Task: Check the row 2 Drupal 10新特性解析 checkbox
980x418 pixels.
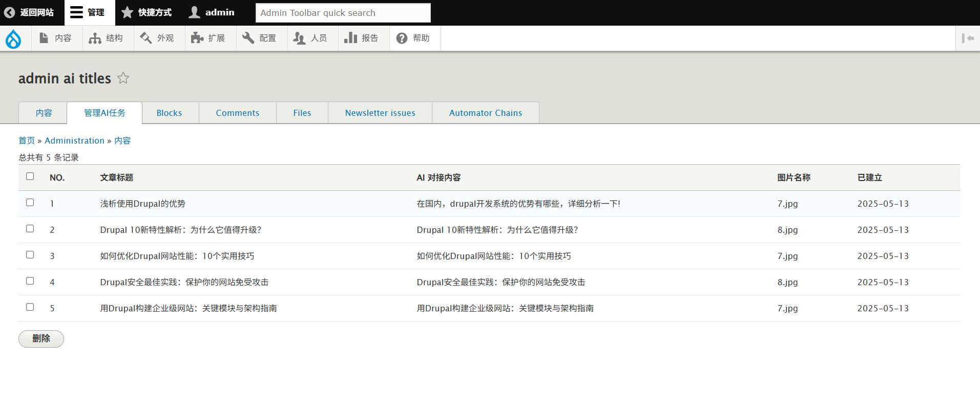Action: pyautogui.click(x=30, y=229)
